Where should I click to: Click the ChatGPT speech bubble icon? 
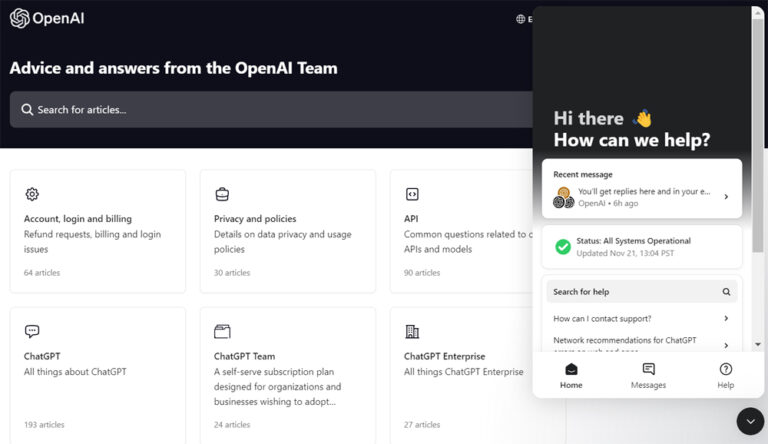coord(32,331)
